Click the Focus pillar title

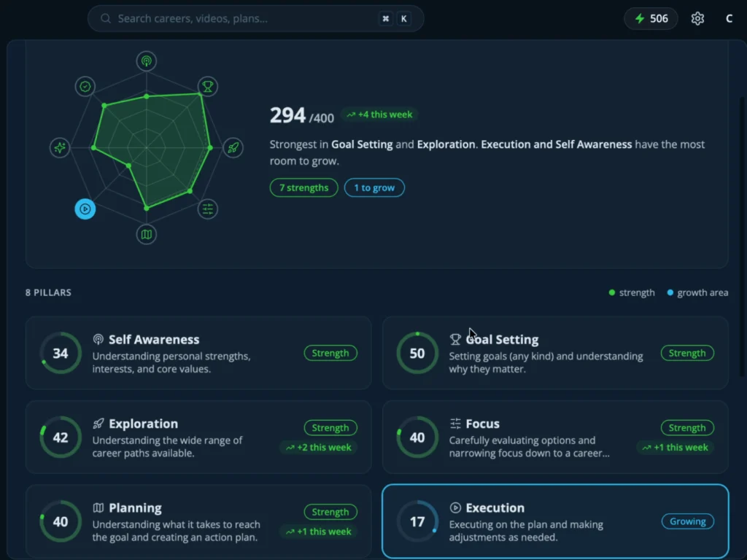point(483,424)
